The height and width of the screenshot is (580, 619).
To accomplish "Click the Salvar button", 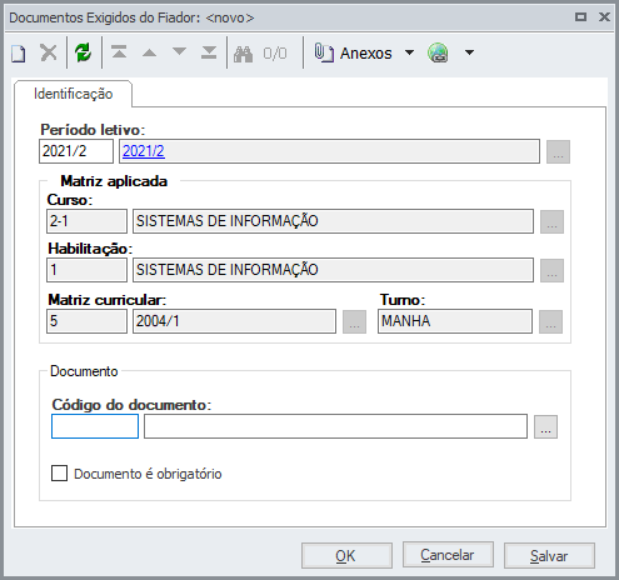I will point(549,555).
